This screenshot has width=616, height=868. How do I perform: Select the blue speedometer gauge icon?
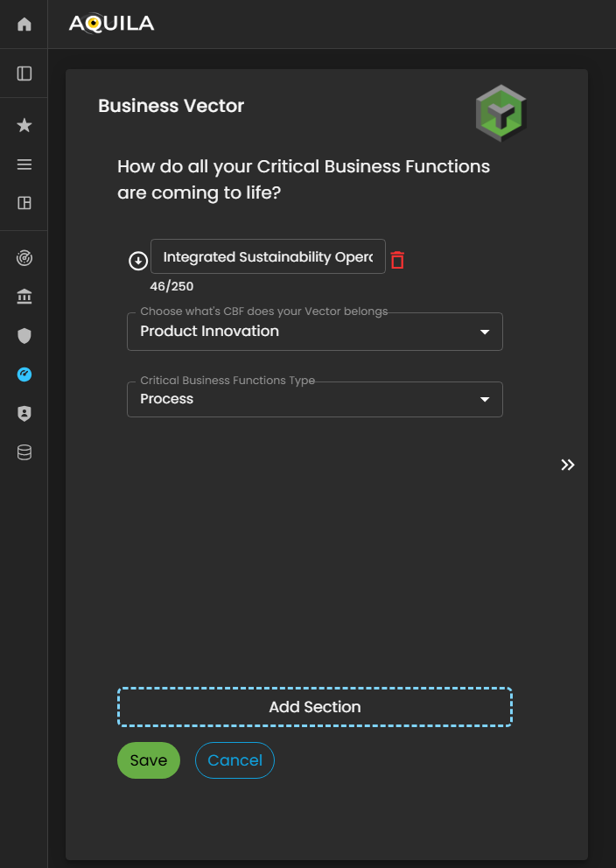(24, 374)
